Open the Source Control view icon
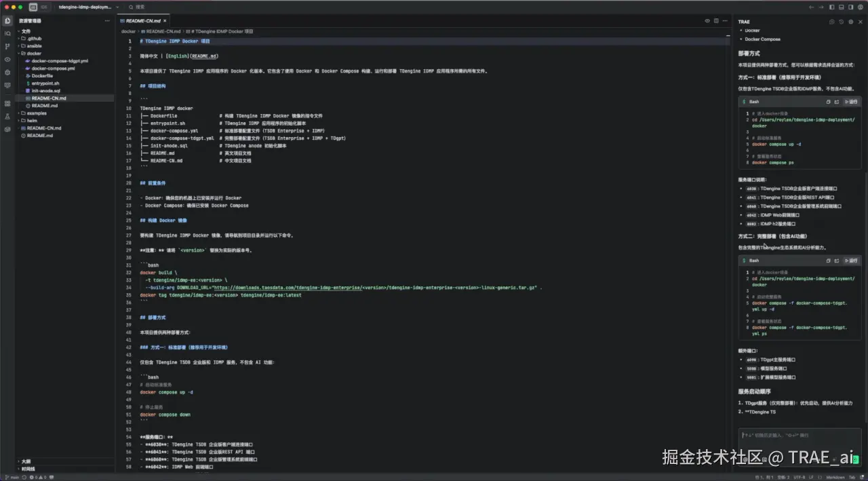Viewport: 868px width, 481px height. [7, 46]
